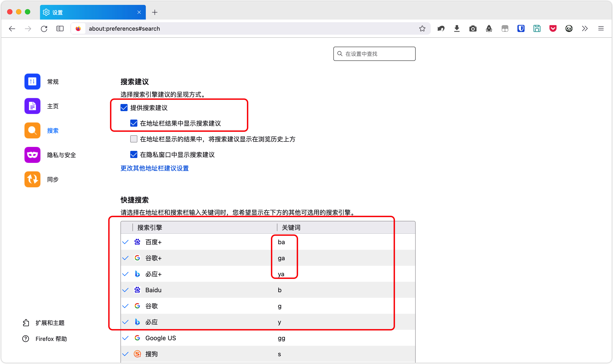Screen dimensions: 613x364
Task: Uncheck 提供搜索建议 checkbox
Action: coord(124,108)
